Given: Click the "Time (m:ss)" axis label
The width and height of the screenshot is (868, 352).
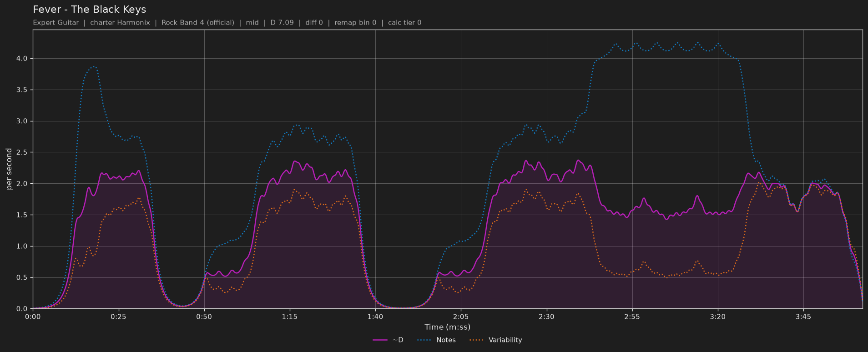Looking at the screenshot, I should [448, 327].
